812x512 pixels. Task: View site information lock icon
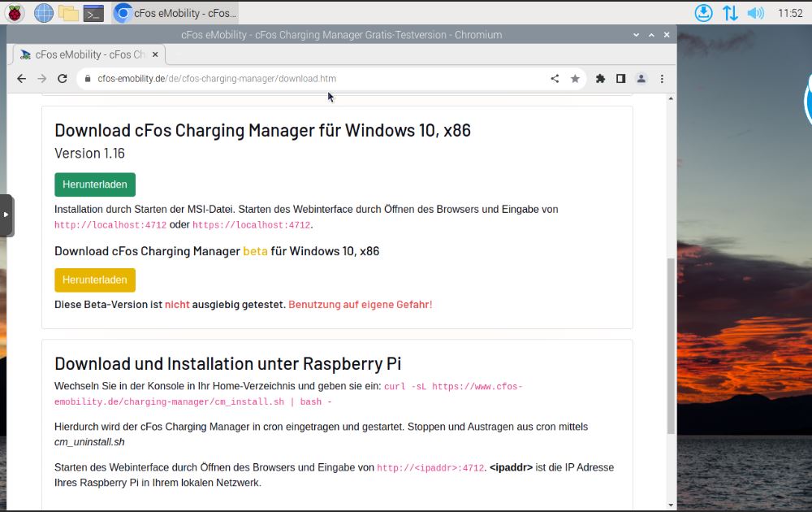[88, 79]
